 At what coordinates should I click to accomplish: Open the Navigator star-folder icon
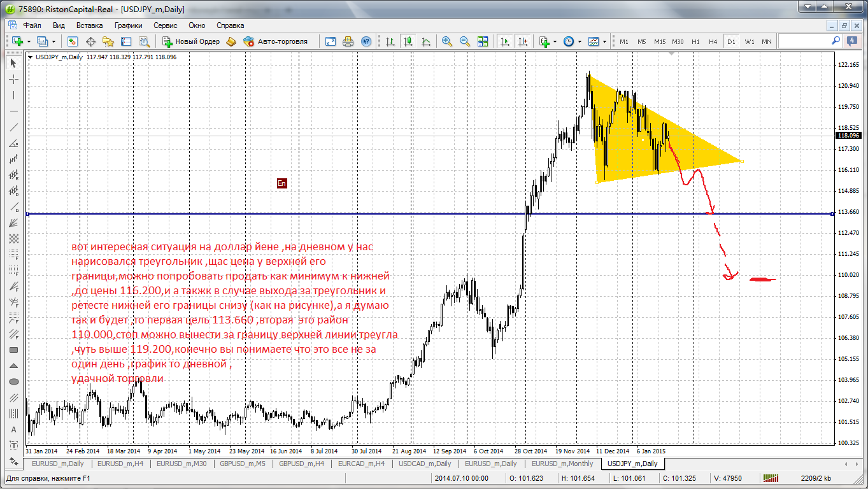point(108,41)
